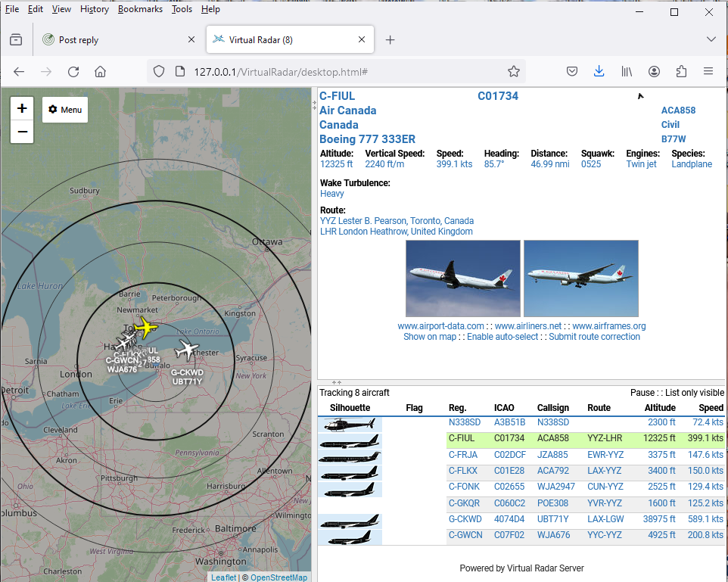Toggle the detail panel splitter arrows

337,382
